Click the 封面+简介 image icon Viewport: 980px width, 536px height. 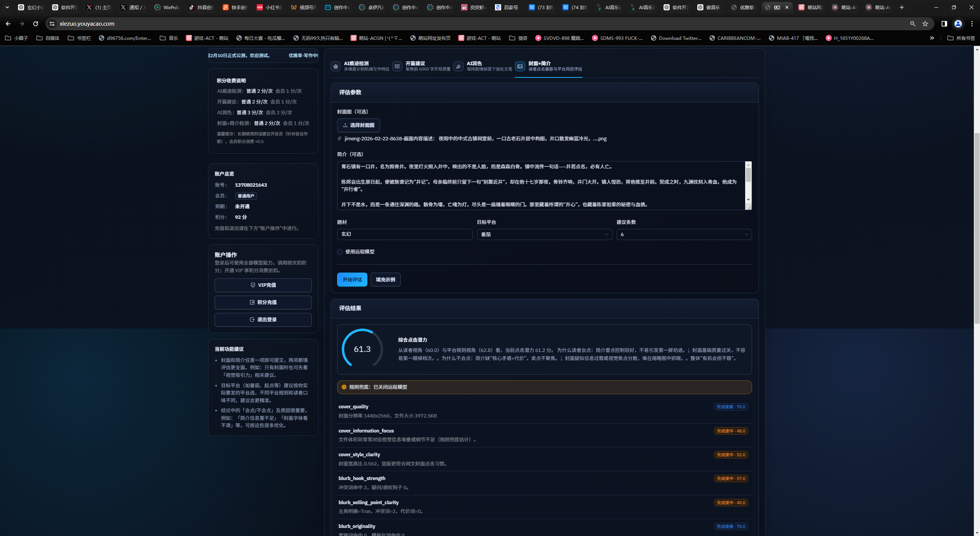coord(520,66)
